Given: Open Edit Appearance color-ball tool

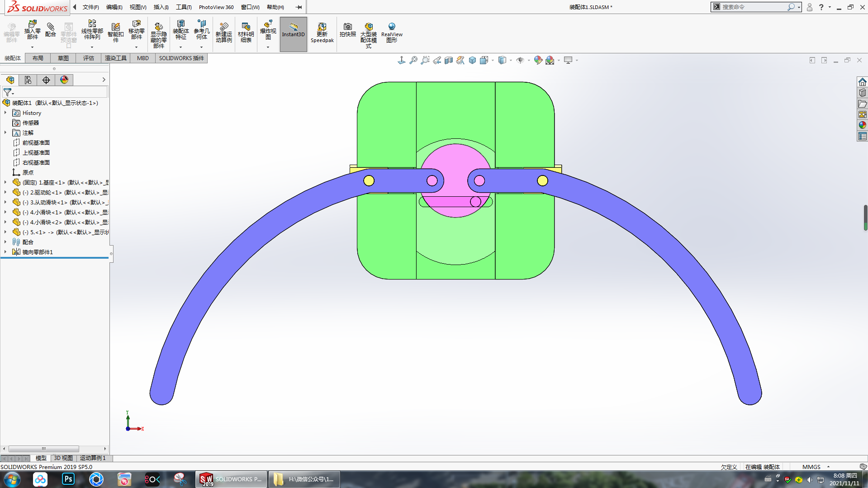Looking at the screenshot, I should pos(538,60).
